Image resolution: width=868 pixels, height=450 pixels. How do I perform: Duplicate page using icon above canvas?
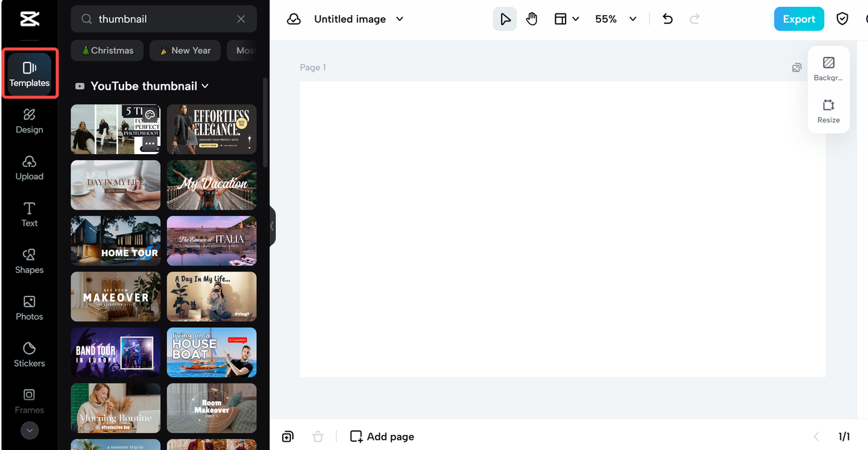click(x=797, y=67)
